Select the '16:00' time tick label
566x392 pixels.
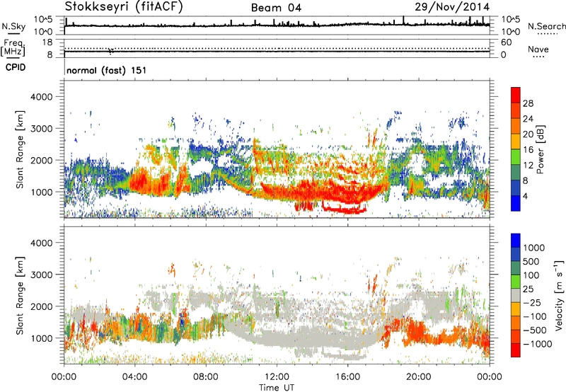pyautogui.click(x=347, y=377)
